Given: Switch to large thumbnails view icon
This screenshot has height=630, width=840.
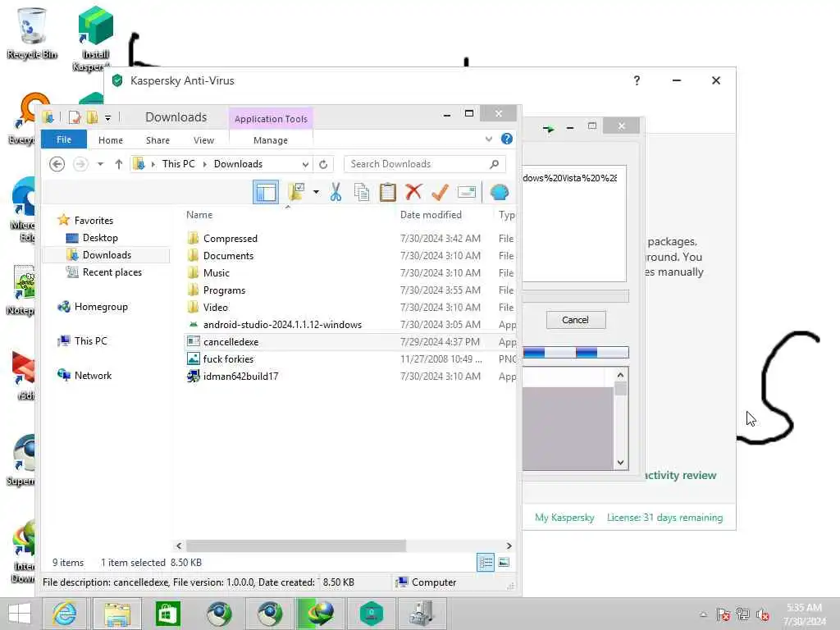Looking at the screenshot, I should [x=504, y=563].
